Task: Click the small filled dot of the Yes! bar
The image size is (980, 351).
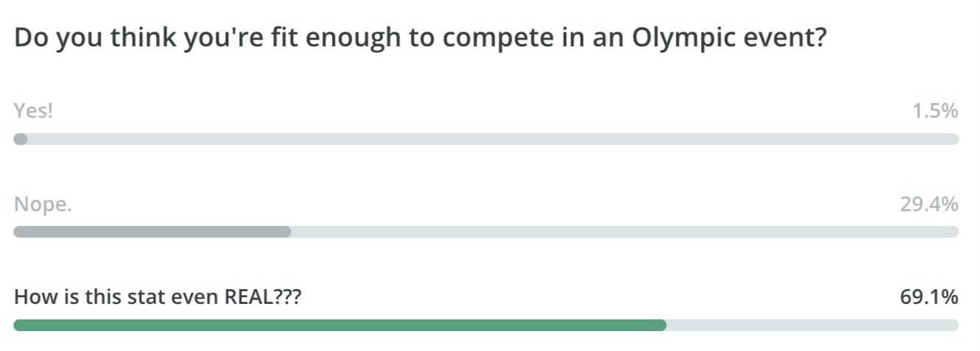Action: [x=21, y=139]
